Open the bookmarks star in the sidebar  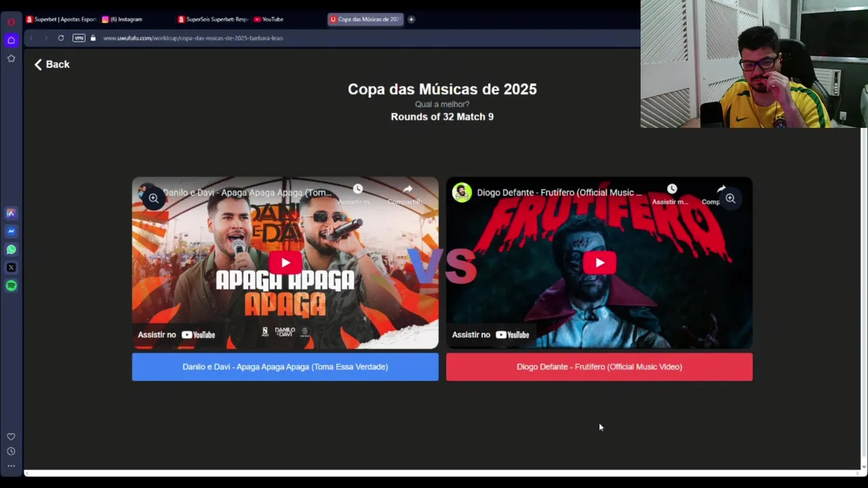(11, 58)
